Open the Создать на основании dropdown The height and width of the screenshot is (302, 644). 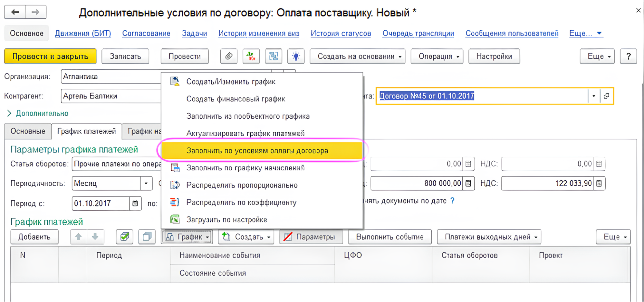tap(357, 56)
